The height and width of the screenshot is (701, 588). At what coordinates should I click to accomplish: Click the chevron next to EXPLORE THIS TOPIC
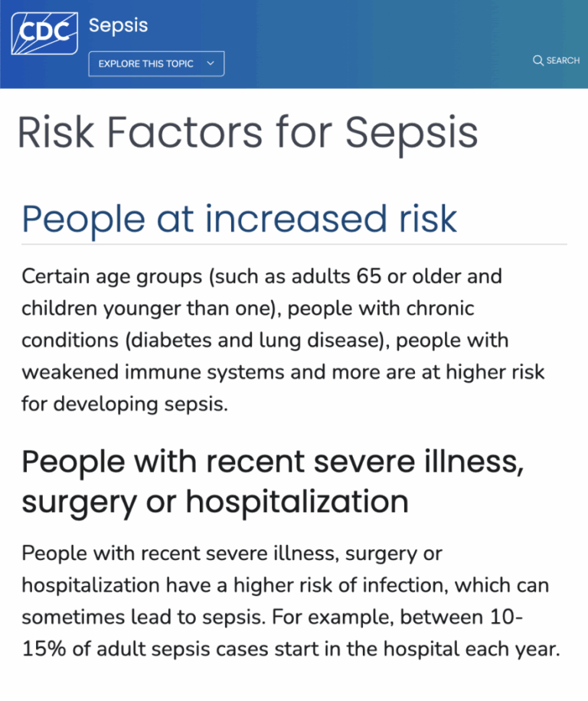(x=210, y=64)
